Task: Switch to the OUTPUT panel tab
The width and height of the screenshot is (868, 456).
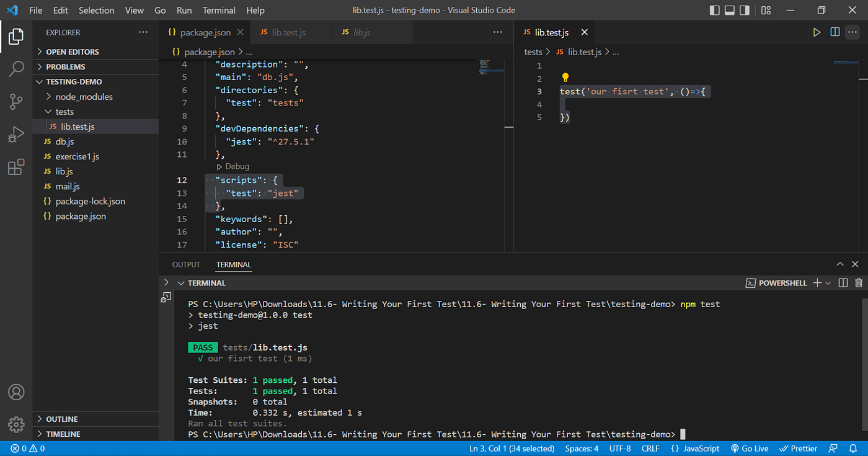Action: (x=186, y=264)
